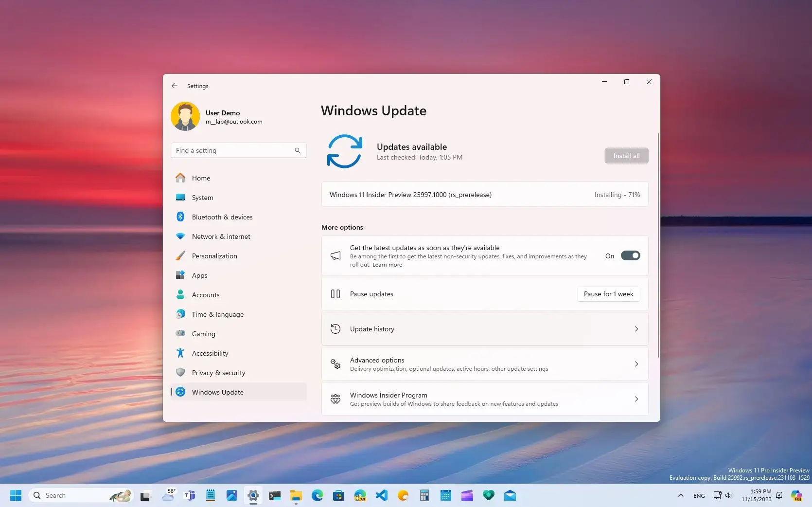Open the Home settings page
The height and width of the screenshot is (507, 812).
238,178
